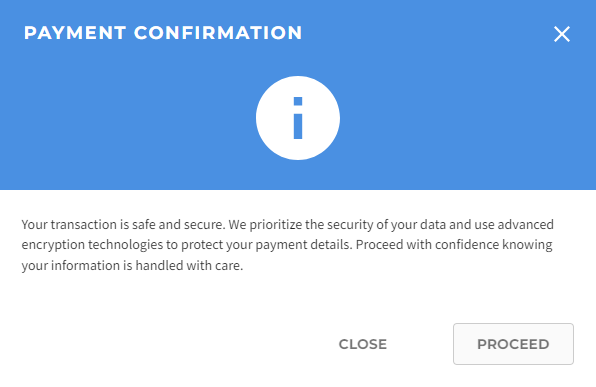Click the word 'knowing' in the second line
The height and width of the screenshot is (387, 596).
point(527,245)
